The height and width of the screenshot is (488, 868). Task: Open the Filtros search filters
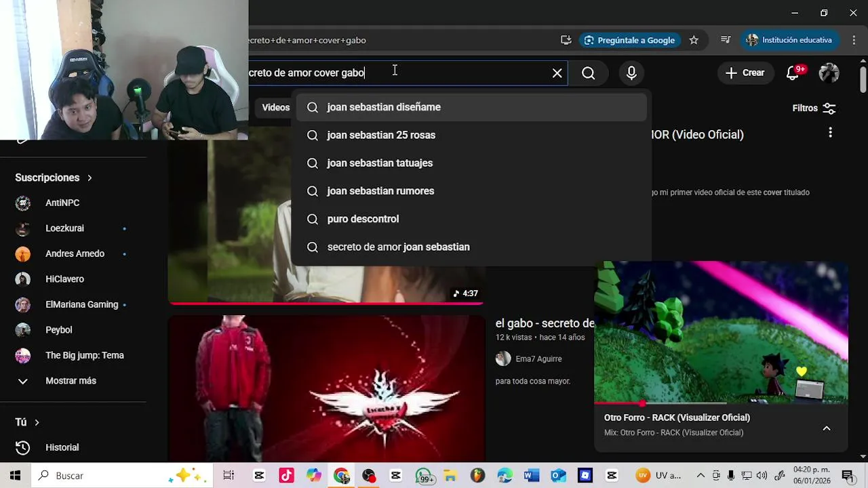[814, 108]
